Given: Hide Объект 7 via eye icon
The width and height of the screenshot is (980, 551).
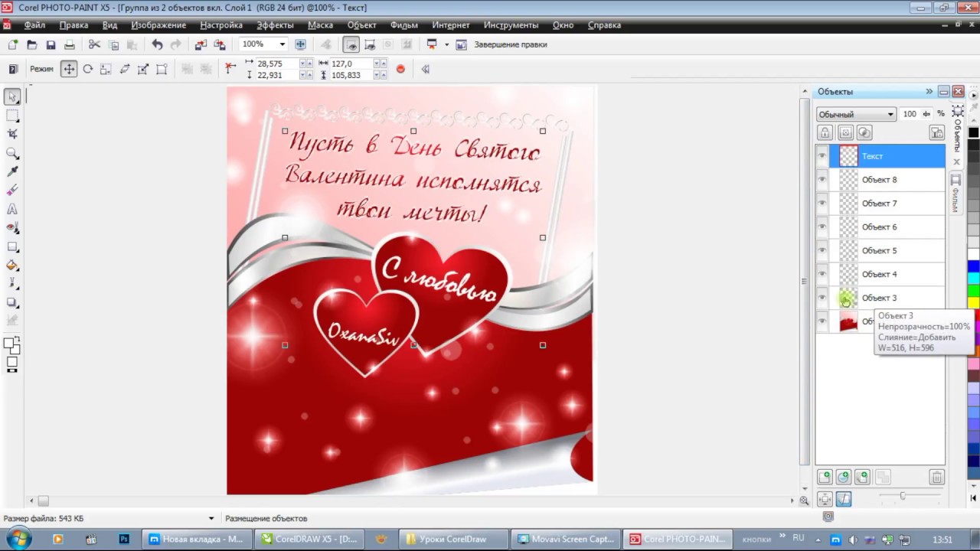Looking at the screenshot, I should pos(822,204).
